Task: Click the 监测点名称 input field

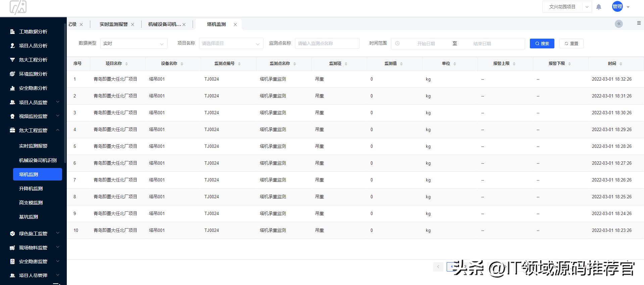Action: coord(327,43)
